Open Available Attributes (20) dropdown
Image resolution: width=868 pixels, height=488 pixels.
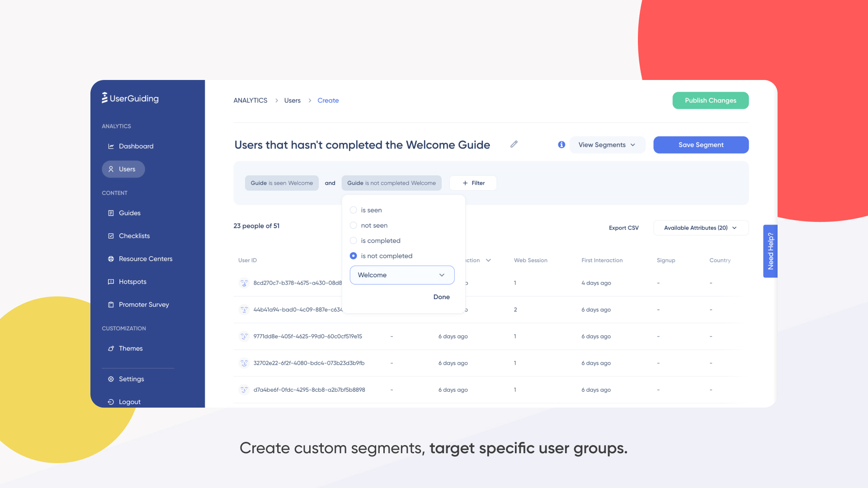pyautogui.click(x=700, y=228)
